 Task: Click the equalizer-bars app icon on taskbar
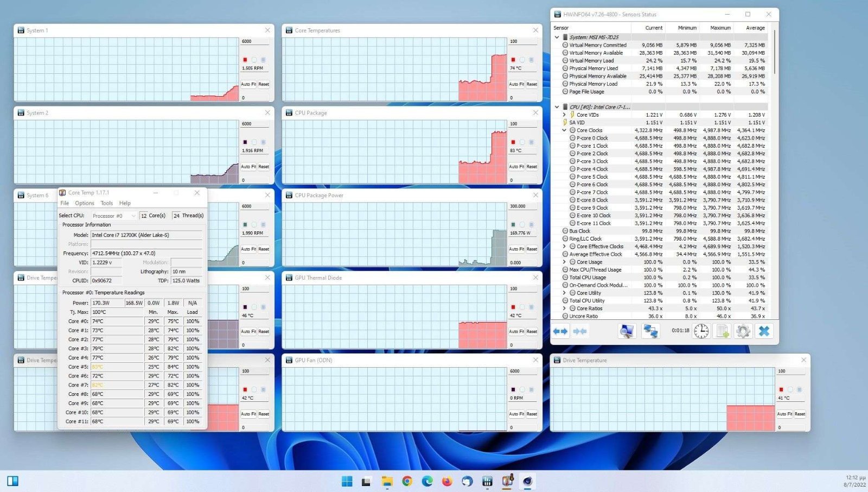point(487,481)
